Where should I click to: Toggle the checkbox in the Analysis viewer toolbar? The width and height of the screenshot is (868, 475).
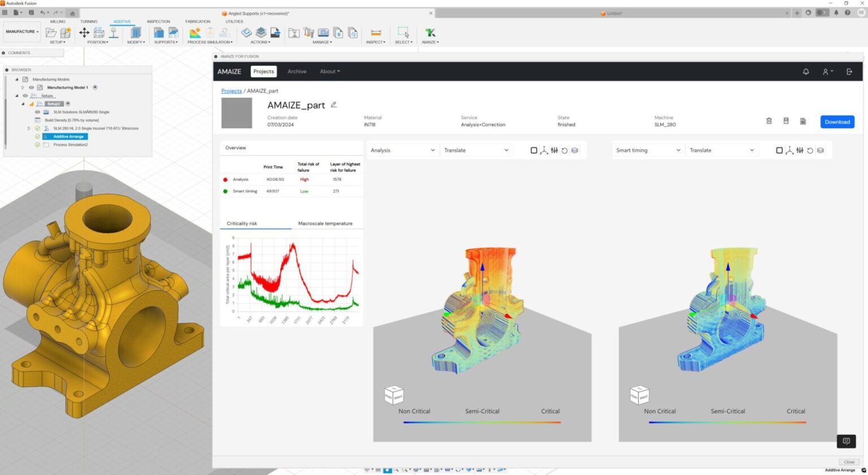533,150
